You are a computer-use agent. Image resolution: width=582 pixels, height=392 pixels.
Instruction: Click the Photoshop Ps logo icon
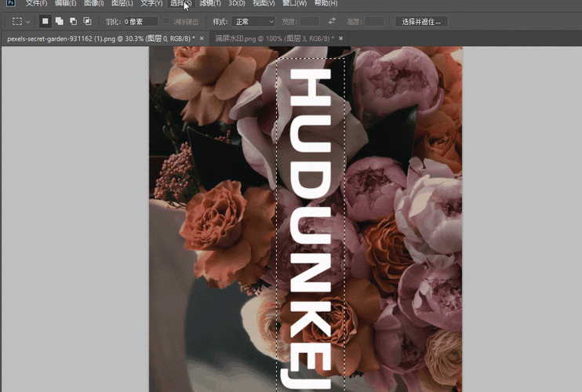click(10, 3)
